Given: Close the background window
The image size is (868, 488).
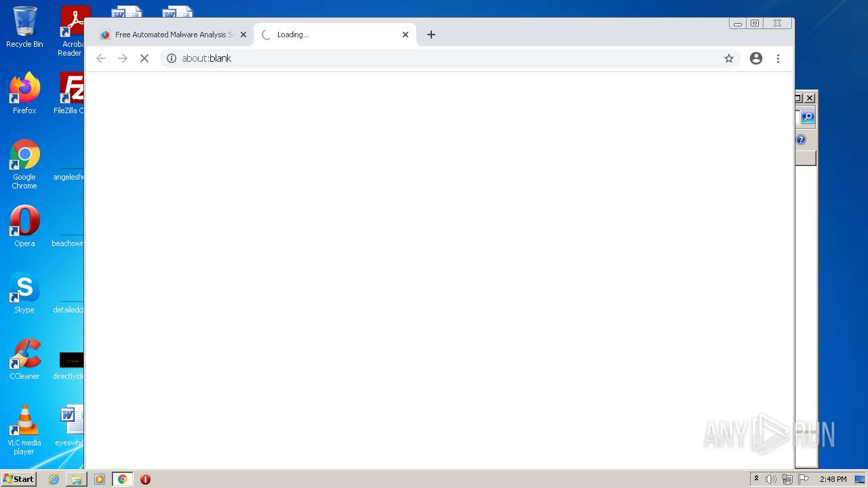Looking at the screenshot, I should click(x=810, y=98).
